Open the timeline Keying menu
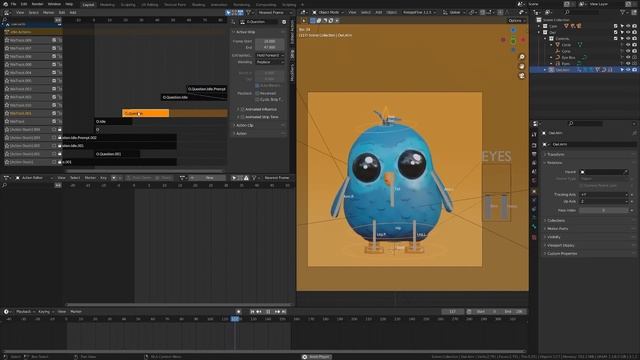Screen dimensions: 640x360 point(45,312)
